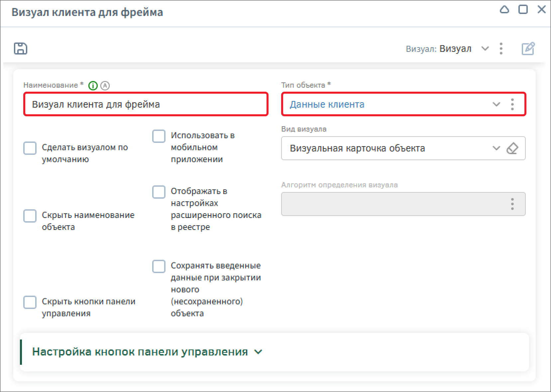Click the circled A icon near Наименование
This screenshot has height=392, width=551.
point(105,86)
